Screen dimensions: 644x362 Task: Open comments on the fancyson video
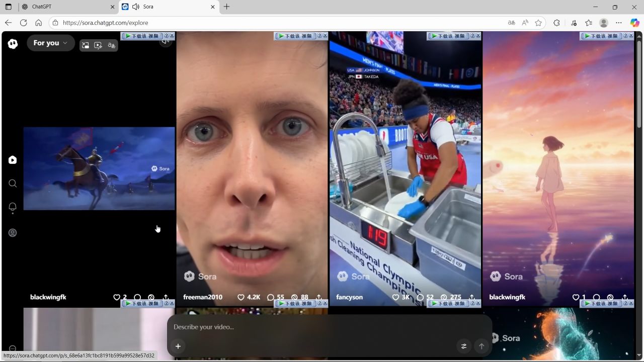pos(420,297)
